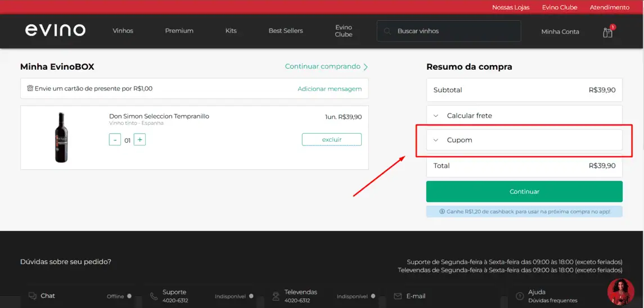Click Ajuda Dúvidas frequentes
This screenshot has width=644, height=308.
coord(553,296)
